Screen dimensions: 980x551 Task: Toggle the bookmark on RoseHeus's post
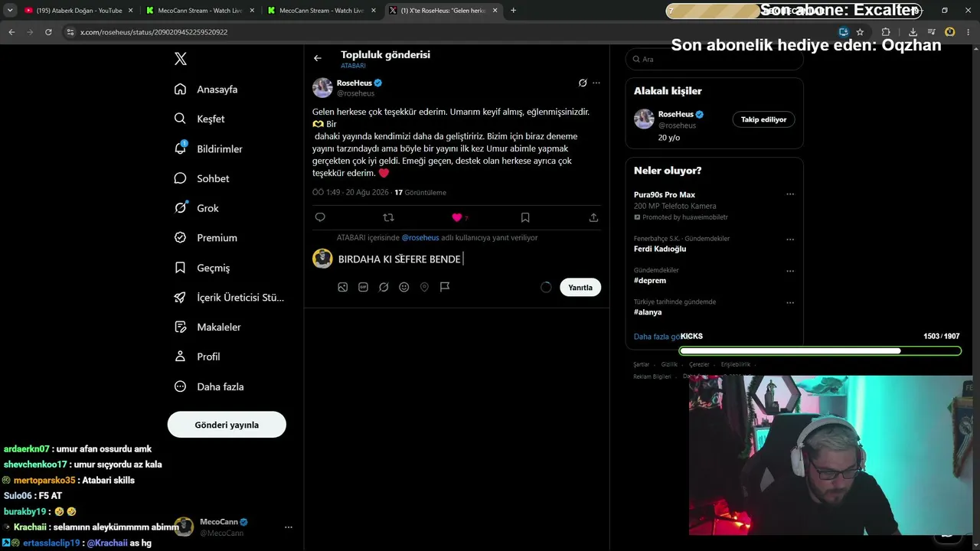point(525,217)
